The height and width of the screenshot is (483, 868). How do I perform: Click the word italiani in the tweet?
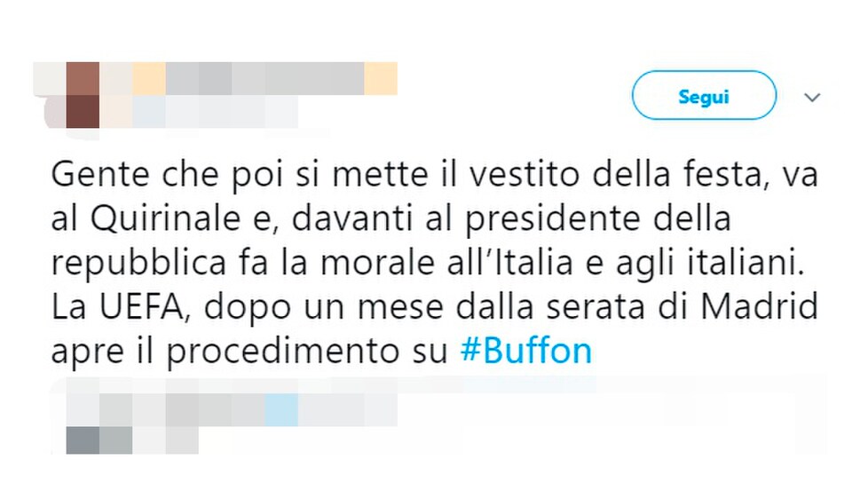(x=744, y=262)
